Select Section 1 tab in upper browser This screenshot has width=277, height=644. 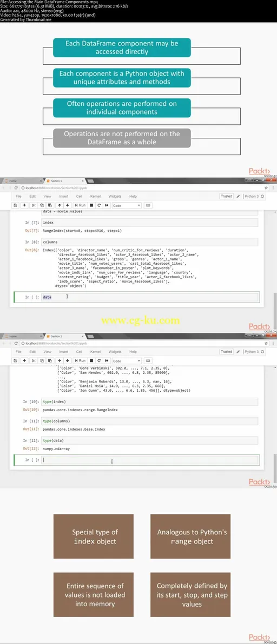coord(64,180)
